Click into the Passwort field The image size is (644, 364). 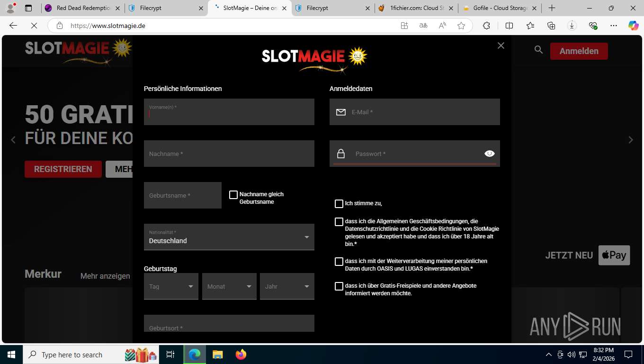coord(415,154)
